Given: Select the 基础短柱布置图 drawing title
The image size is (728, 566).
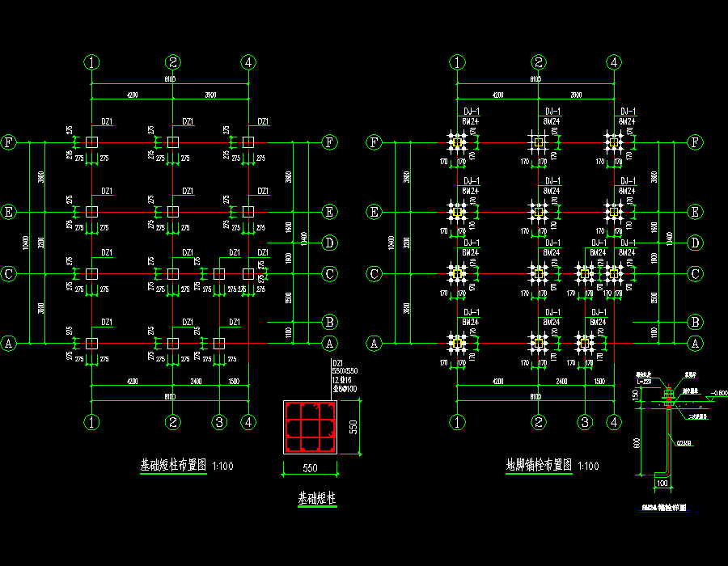Looking at the screenshot, I should (174, 466).
